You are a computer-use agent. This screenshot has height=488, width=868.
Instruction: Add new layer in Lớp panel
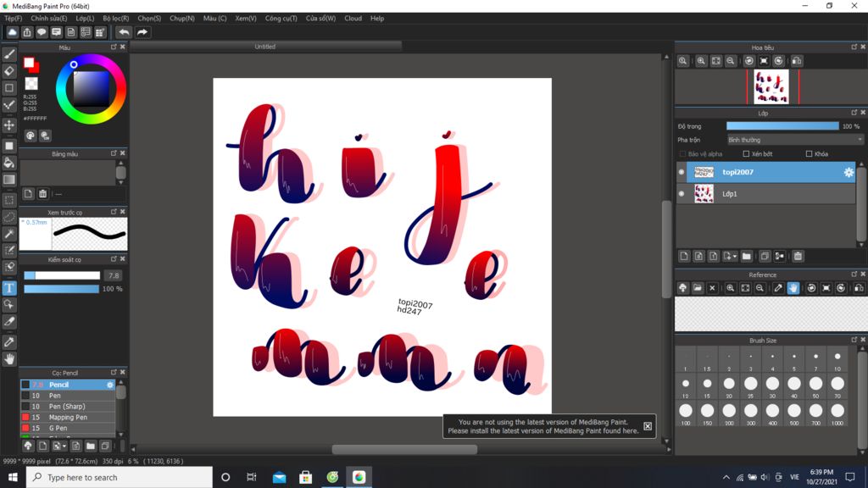pyautogui.click(x=684, y=256)
